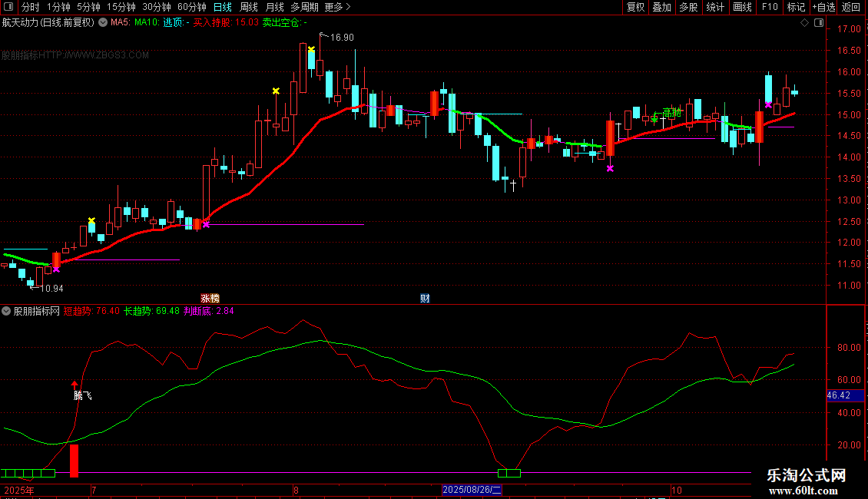
Task: Click the 航天动力(日线.前复权) chart title
Action: click(x=48, y=23)
